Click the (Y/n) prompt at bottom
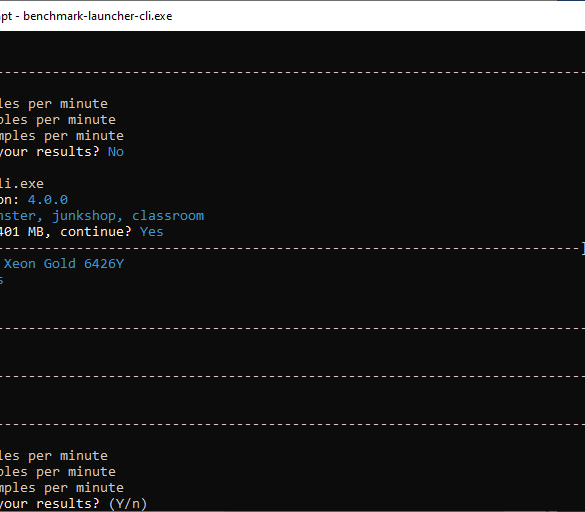Screen dimensions: 585x512 coord(128,504)
